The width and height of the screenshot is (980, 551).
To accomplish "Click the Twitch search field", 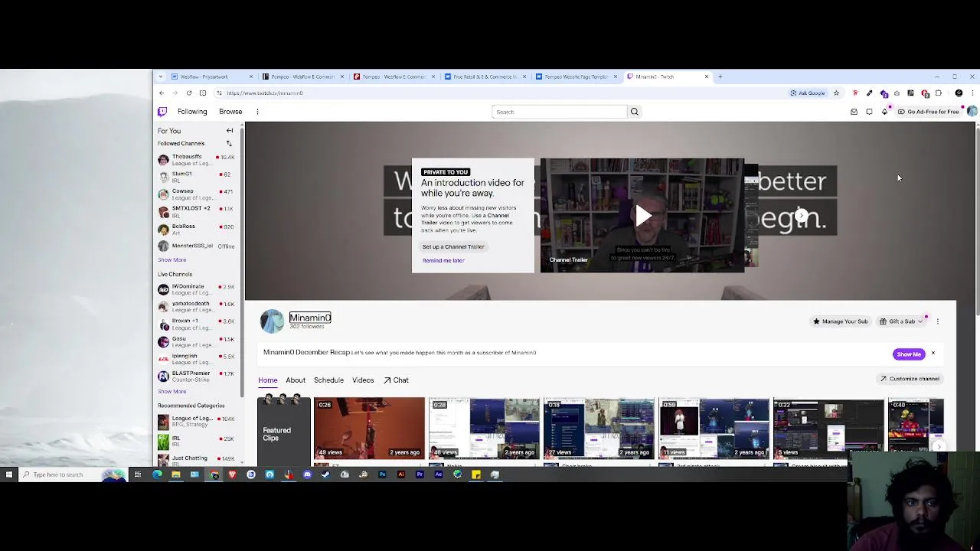I will (x=560, y=112).
